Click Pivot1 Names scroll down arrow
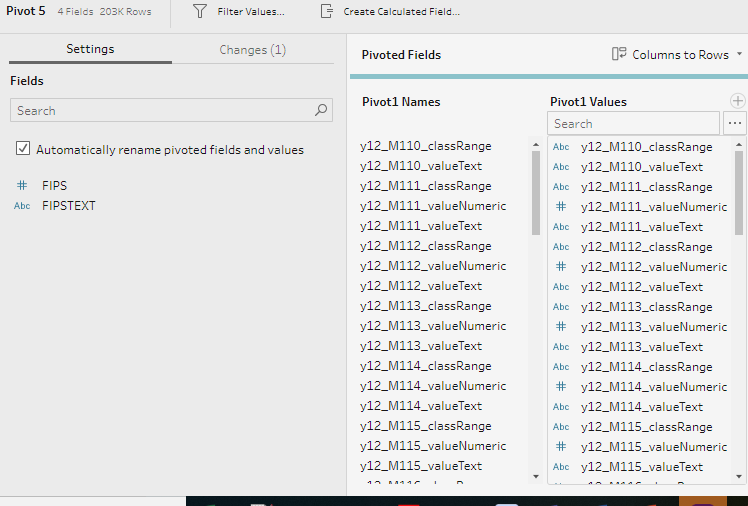 tap(536, 476)
